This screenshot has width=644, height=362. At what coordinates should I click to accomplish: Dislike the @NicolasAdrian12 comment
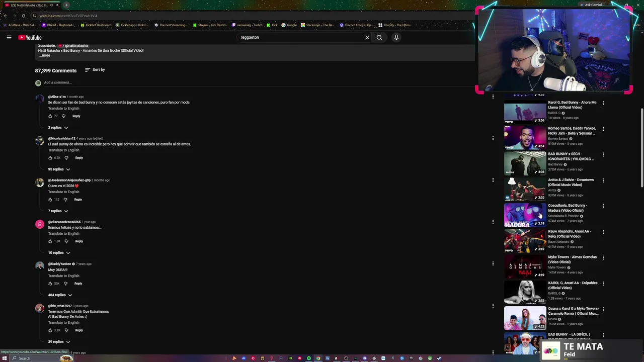click(x=66, y=158)
